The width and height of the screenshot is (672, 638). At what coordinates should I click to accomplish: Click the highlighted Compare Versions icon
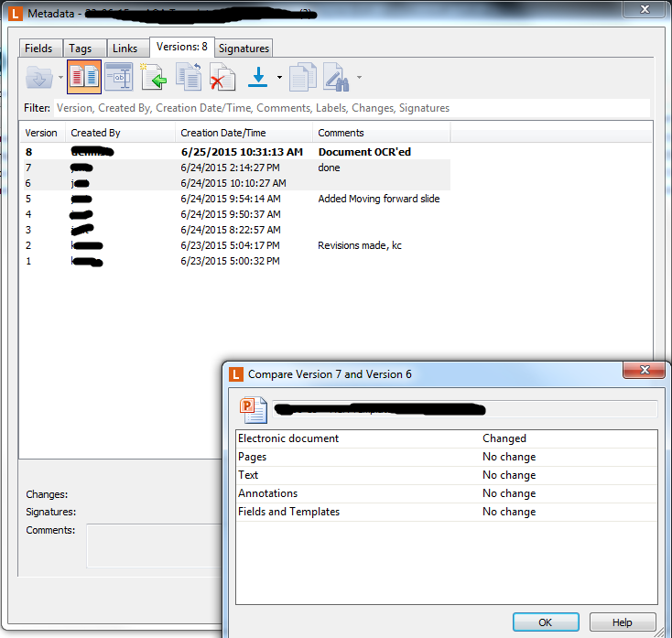(x=84, y=77)
